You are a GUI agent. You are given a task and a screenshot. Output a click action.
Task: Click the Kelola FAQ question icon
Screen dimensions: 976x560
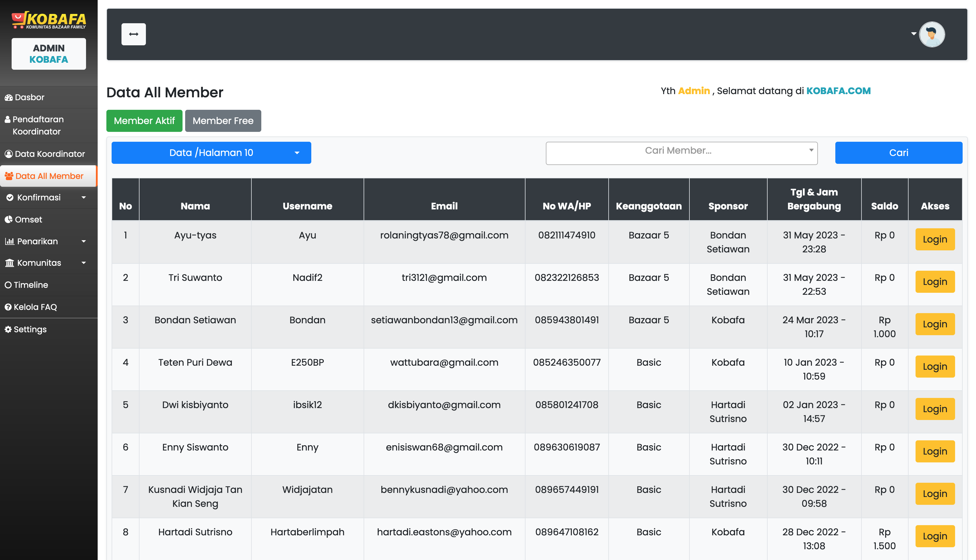[x=8, y=307]
